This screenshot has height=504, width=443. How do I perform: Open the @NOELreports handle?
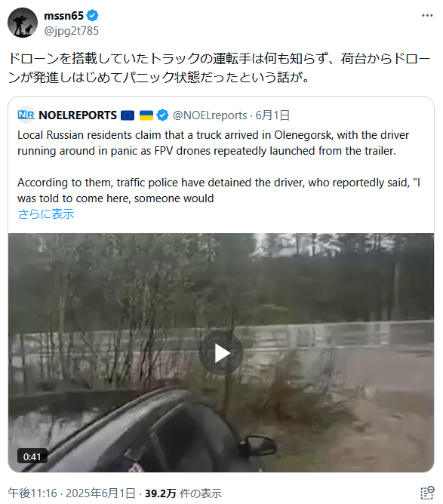coord(210,115)
